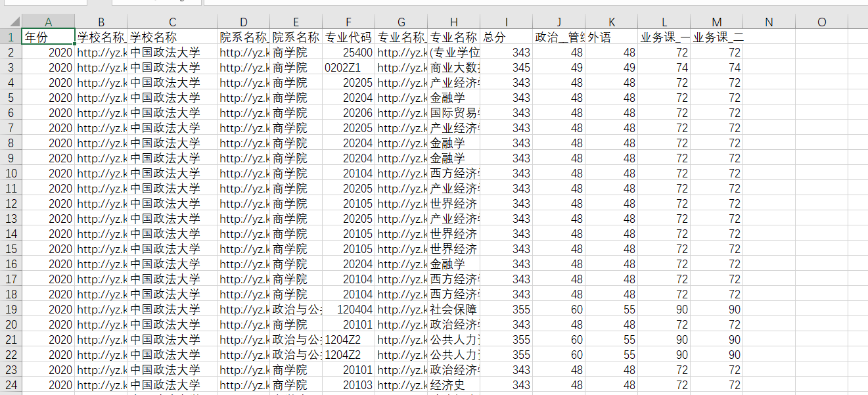Select column F header
This screenshot has height=395, width=868.
[349, 22]
